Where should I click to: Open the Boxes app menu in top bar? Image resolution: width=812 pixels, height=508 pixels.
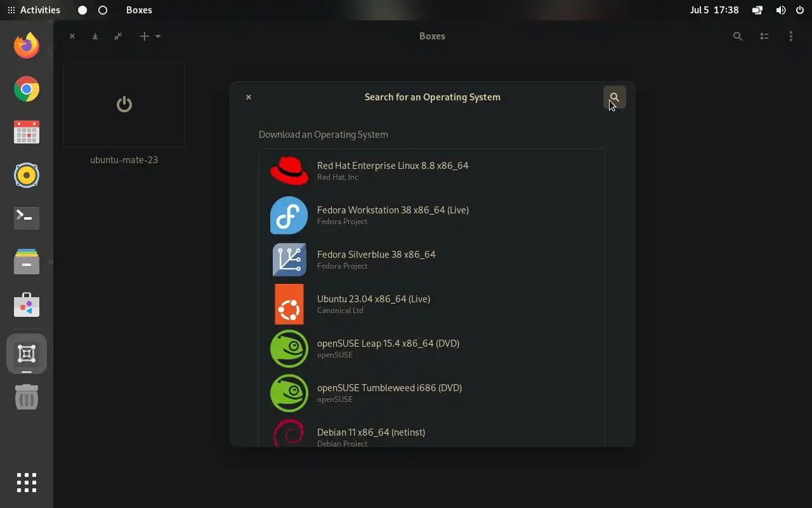pyautogui.click(x=139, y=10)
